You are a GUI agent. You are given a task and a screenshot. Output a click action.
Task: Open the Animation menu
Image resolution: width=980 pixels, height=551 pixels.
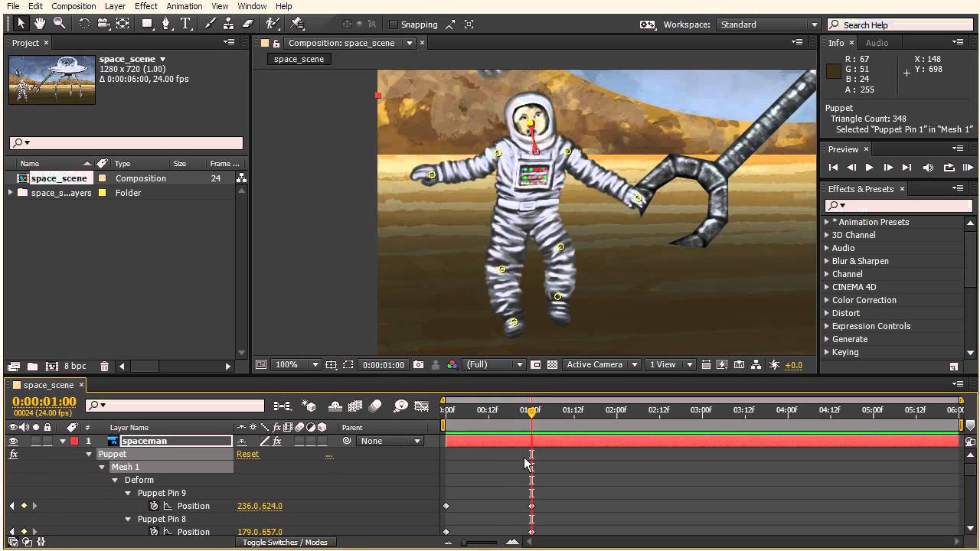click(x=185, y=6)
